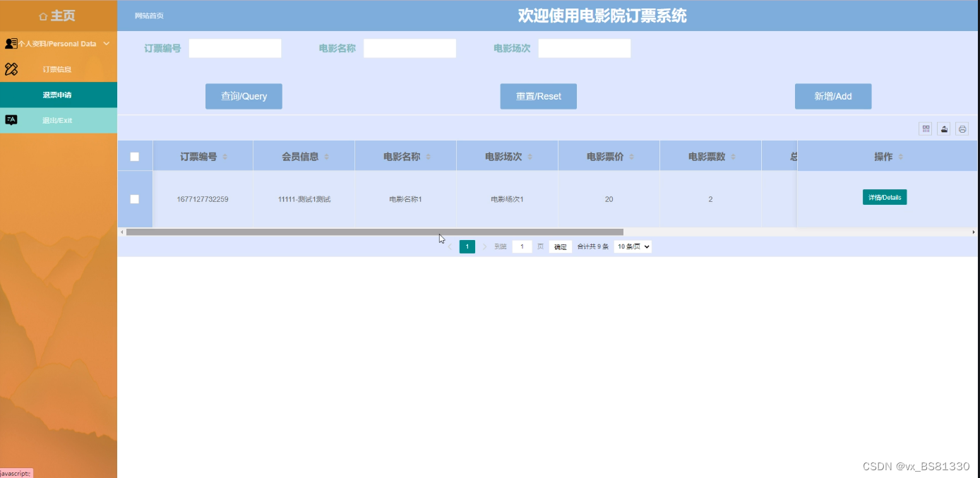Sort by 电影票数 column arrows
Viewport: 980px width, 478px height.
point(733,157)
